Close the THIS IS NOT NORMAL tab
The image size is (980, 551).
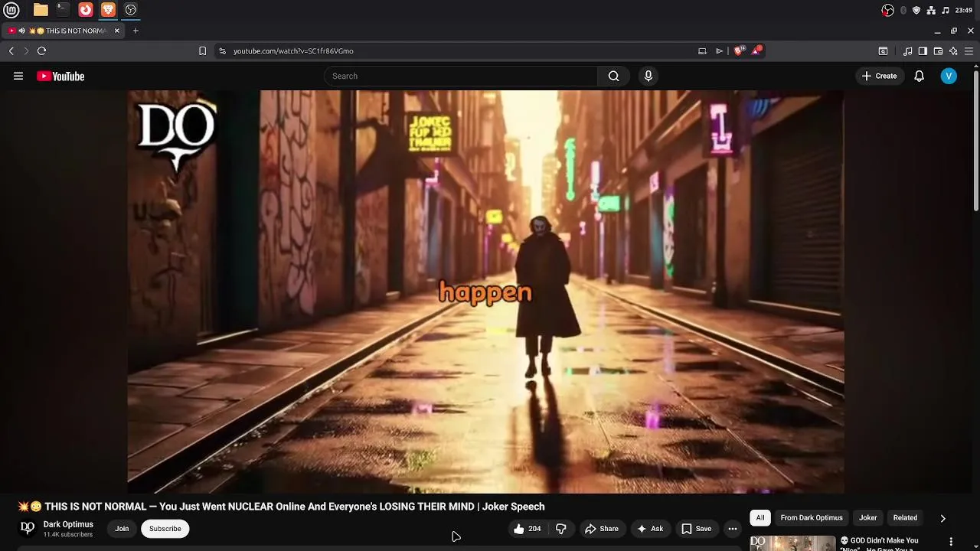point(116,31)
